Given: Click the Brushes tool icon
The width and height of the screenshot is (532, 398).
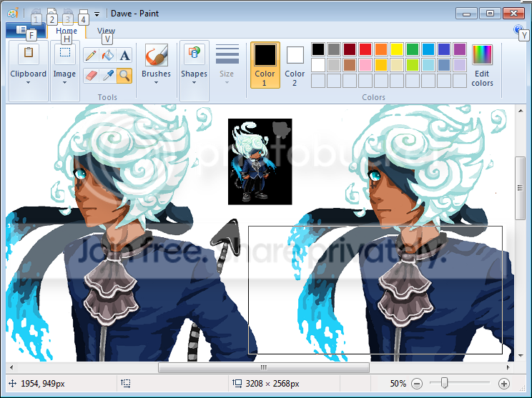Looking at the screenshot, I should click(x=156, y=56).
